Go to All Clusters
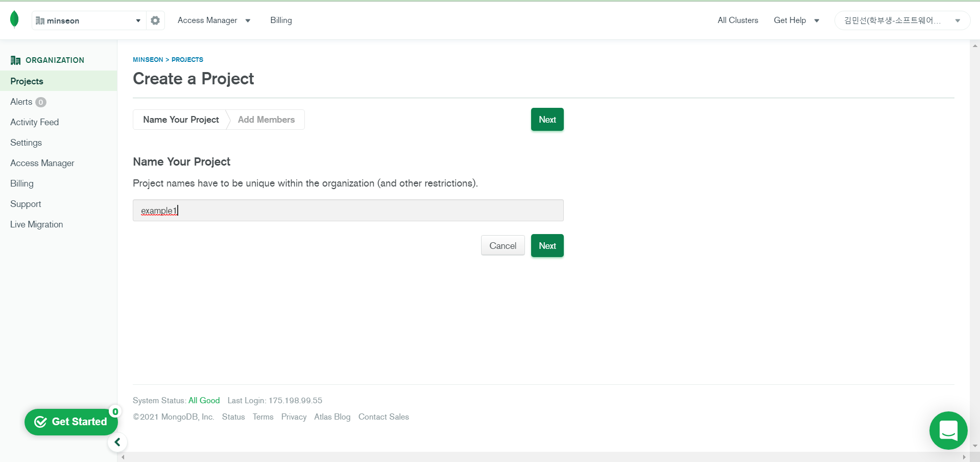This screenshot has width=980, height=462. [737, 20]
